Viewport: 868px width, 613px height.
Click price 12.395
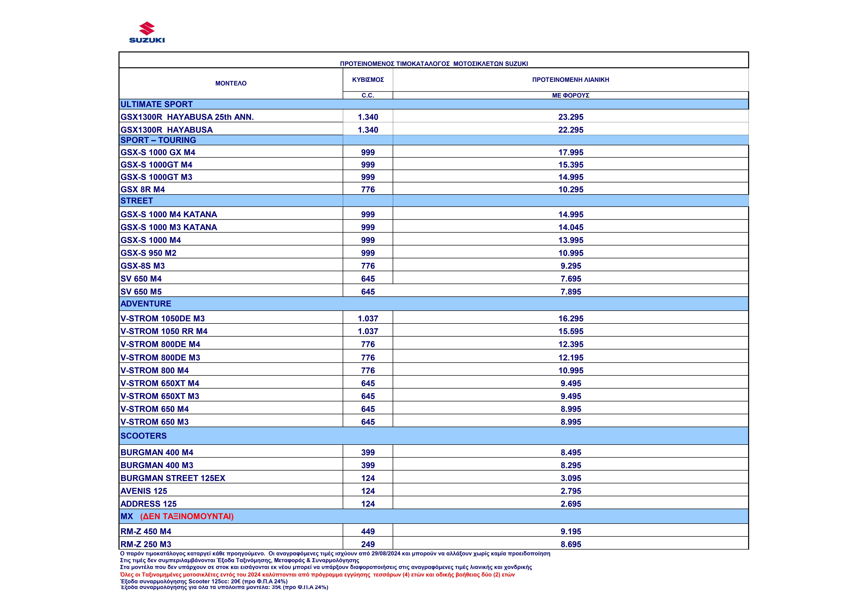[x=571, y=344]
